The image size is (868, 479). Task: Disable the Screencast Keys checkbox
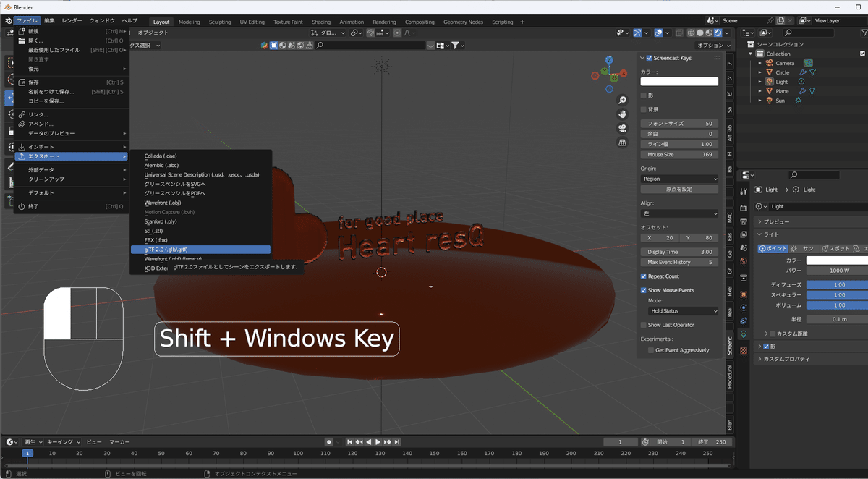click(x=649, y=58)
